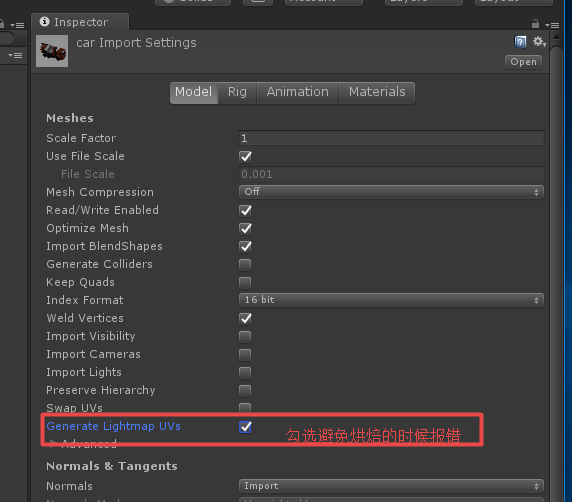
Task: Click the Mesh Compression label
Action: [x=100, y=192]
